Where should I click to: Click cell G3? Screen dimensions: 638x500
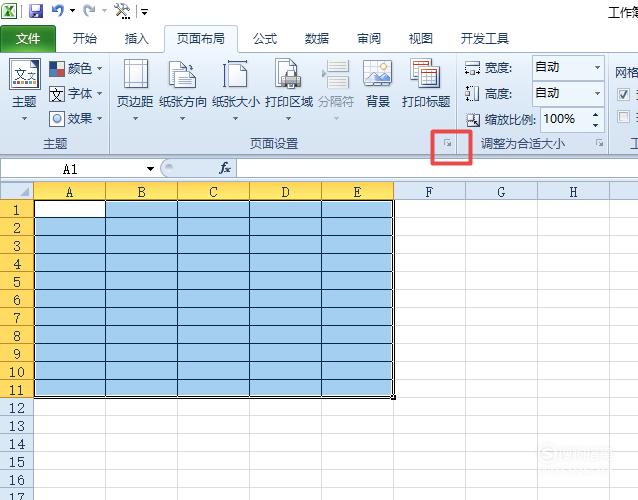501,245
